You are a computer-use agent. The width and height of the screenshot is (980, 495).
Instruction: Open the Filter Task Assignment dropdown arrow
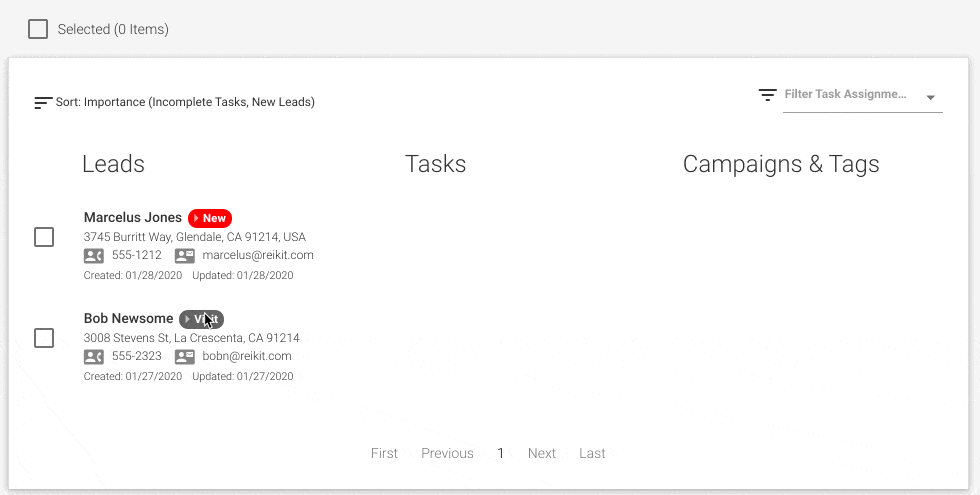[931, 98]
